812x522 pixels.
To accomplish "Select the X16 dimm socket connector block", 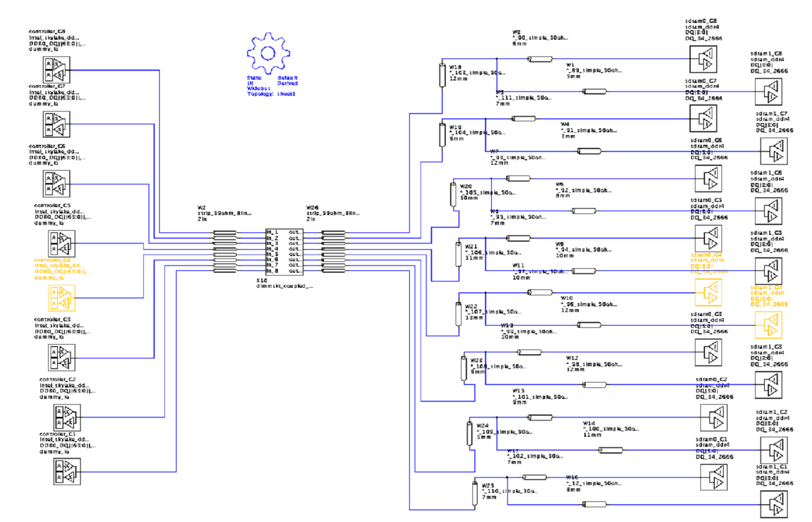I will coord(284,252).
